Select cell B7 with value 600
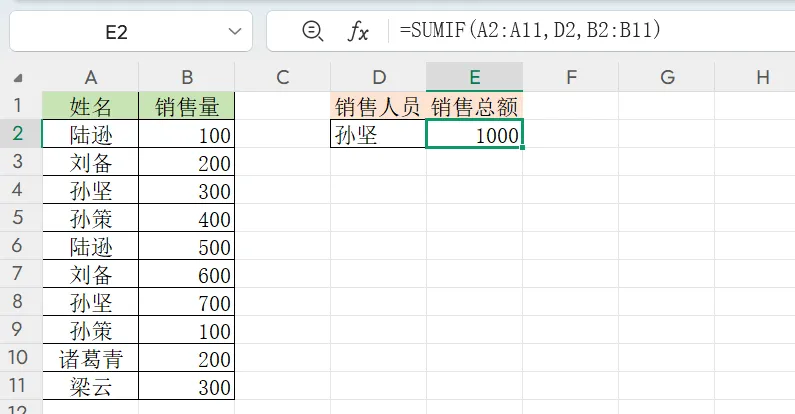The width and height of the screenshot is (795, 414). (187, 274)
